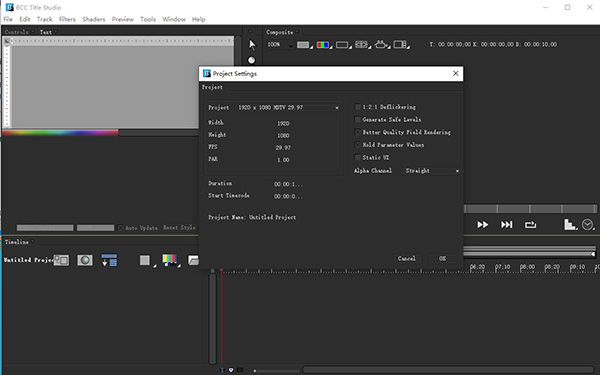Toggle Hold Parameter Values checkbox
Viewport: 600px width, 375px height.
tap(358, 145)
